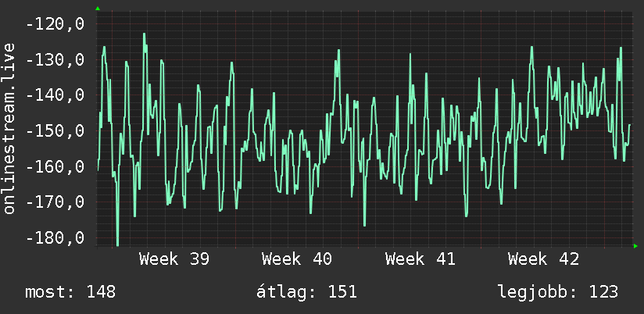Click the -180,0 y-axis label
The image size is (644, 314).
(55, 238)
